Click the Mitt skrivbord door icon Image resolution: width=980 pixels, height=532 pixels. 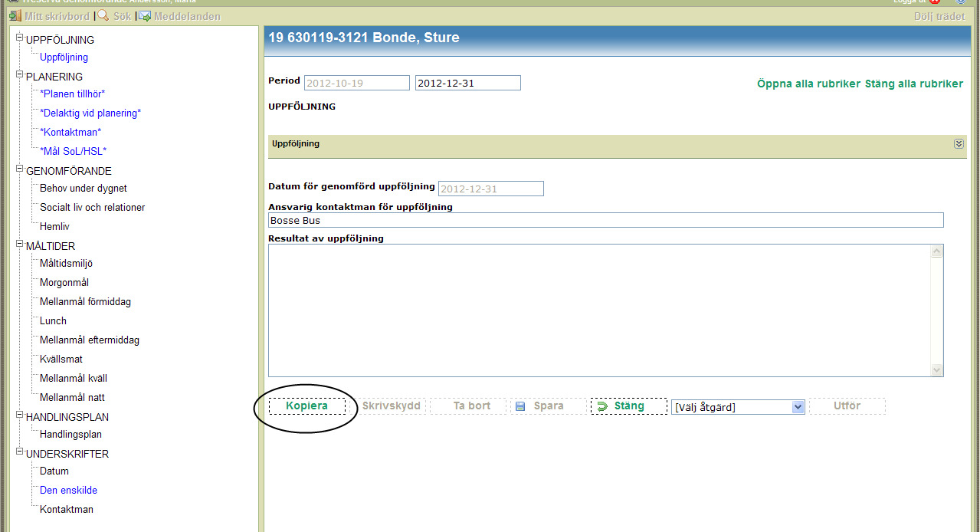15,16
